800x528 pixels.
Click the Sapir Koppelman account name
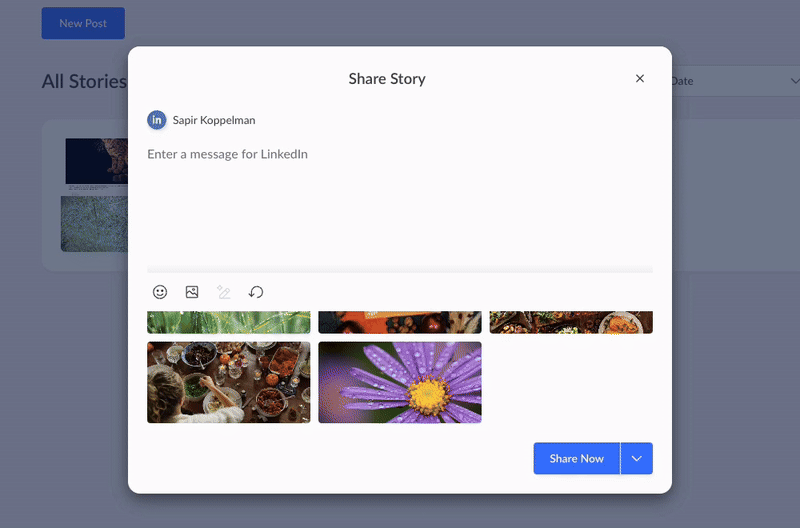coord(214,120)
